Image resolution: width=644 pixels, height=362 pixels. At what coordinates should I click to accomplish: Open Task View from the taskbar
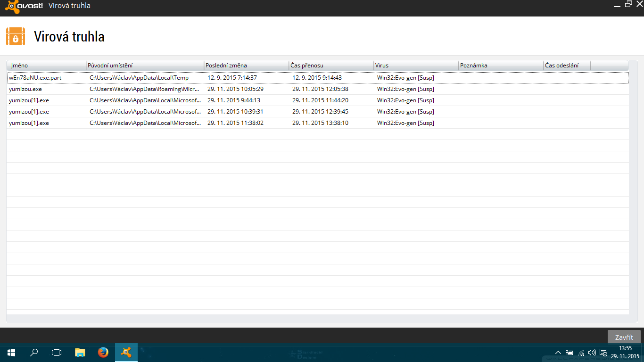(x=57, y=353)
